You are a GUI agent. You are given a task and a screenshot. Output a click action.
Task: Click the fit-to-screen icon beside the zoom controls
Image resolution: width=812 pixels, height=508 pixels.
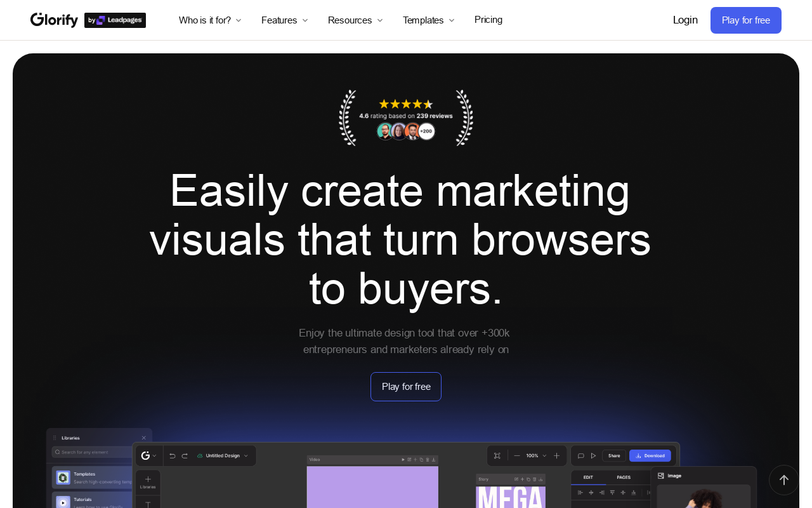[497, 456]
